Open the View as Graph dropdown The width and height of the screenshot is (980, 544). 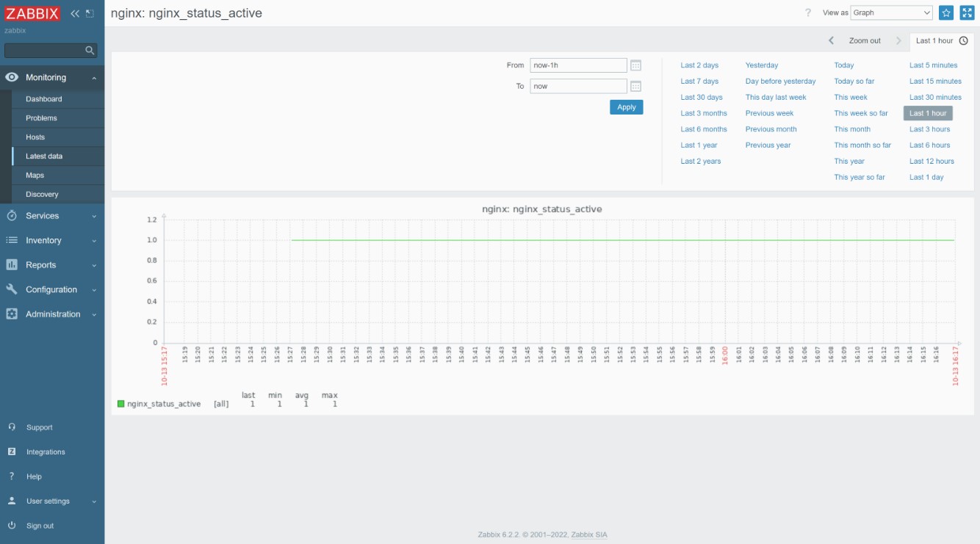tap(892, 12)
